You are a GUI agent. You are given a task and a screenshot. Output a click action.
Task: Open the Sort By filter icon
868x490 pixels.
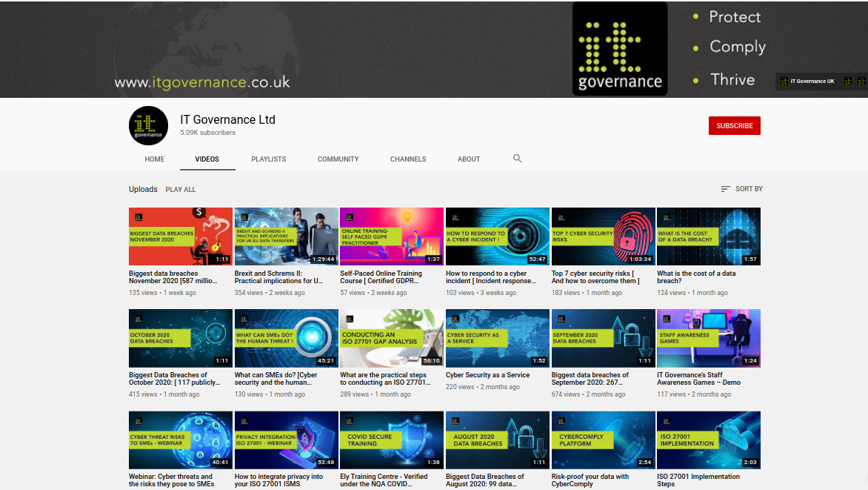(725, 189)
